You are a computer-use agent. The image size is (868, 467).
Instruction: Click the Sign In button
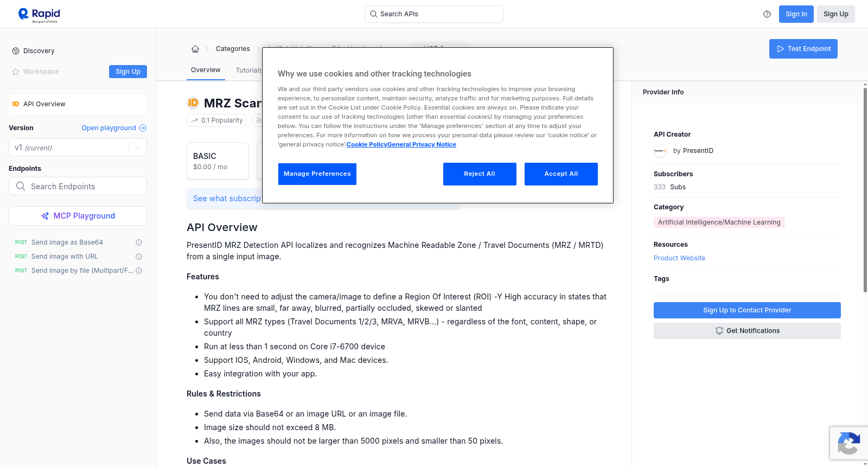(796, 14)
